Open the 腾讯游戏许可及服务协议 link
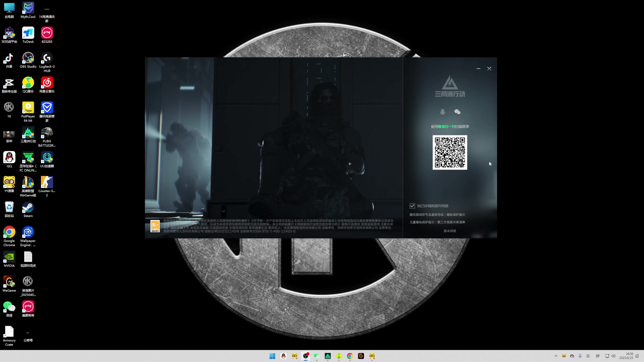This screenshot has height=362, width=644. [x=426, y=215]
